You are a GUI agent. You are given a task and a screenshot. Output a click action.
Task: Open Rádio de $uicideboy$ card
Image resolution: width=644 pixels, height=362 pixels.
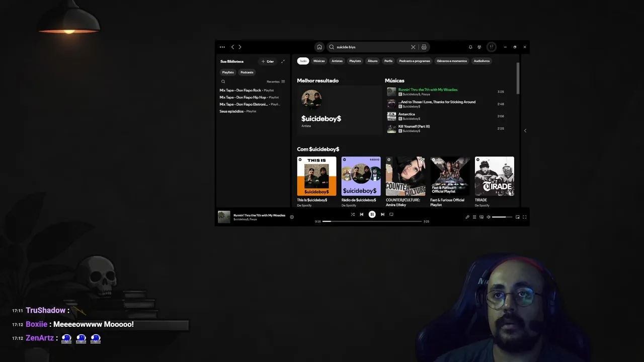(x=361, y=181)
